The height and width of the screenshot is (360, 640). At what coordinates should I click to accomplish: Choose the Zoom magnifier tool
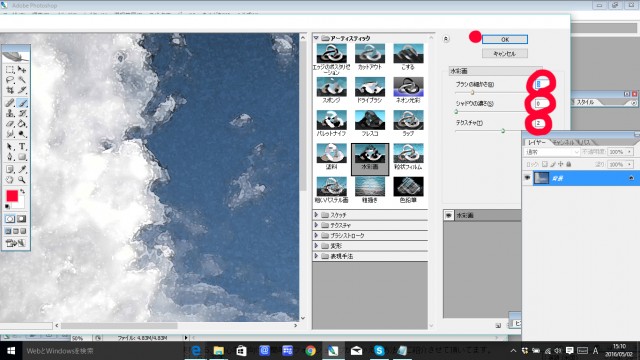tap(22, 179)
